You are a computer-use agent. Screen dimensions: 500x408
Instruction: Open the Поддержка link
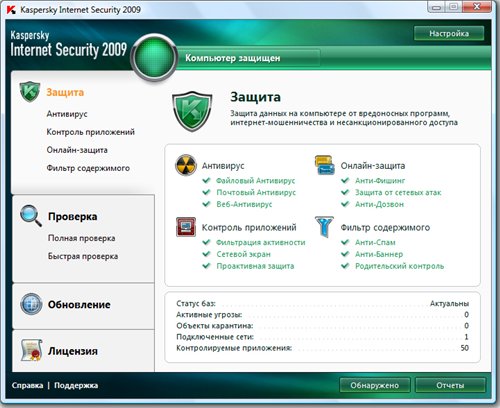tap(76, 385)
